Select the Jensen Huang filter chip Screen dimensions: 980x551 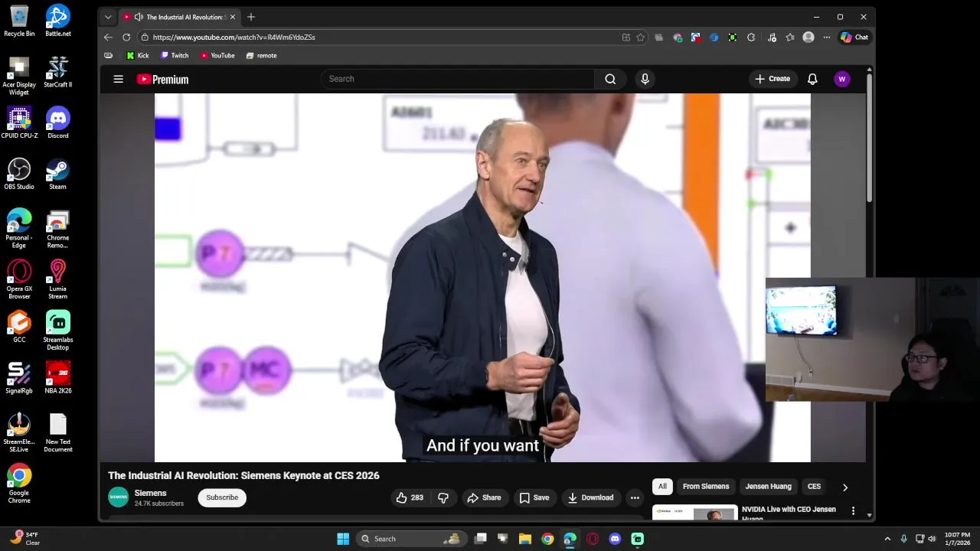[768, 487]
